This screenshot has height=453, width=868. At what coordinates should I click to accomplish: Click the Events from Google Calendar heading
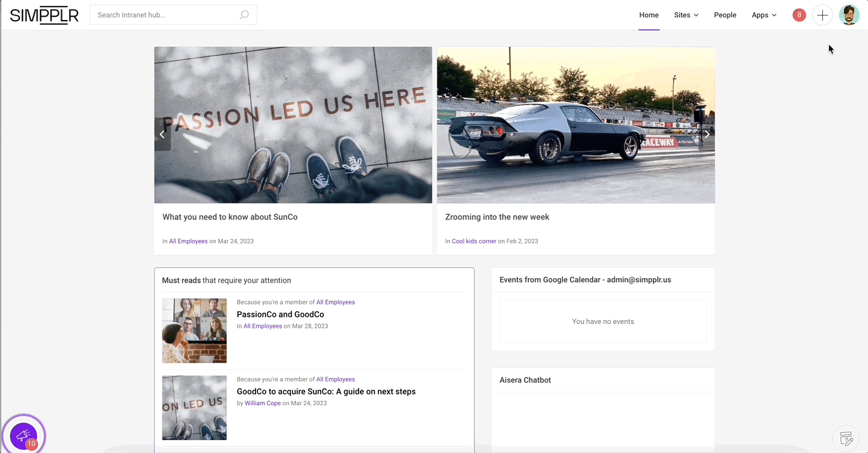click(x=586, y=280)
